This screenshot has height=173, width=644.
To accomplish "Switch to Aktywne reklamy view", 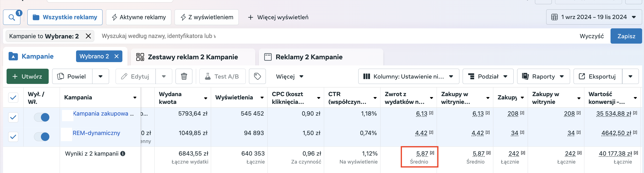I will (139, 17).
